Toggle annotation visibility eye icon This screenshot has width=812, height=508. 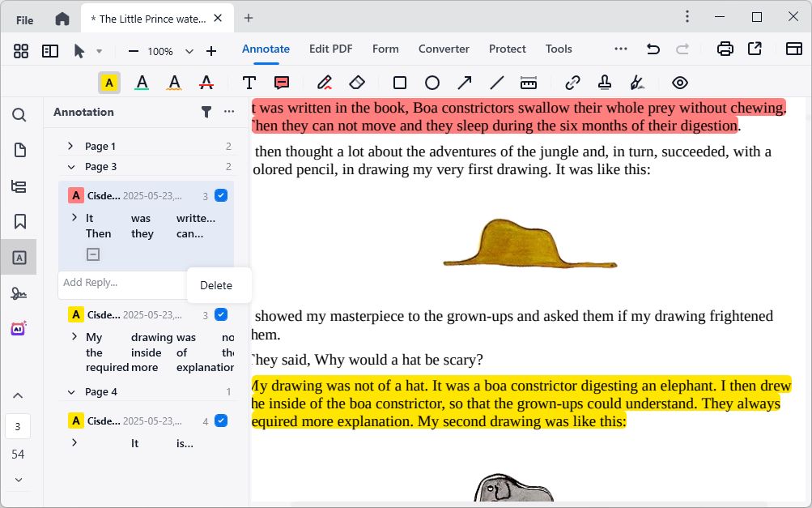click(x=680, y=83)
